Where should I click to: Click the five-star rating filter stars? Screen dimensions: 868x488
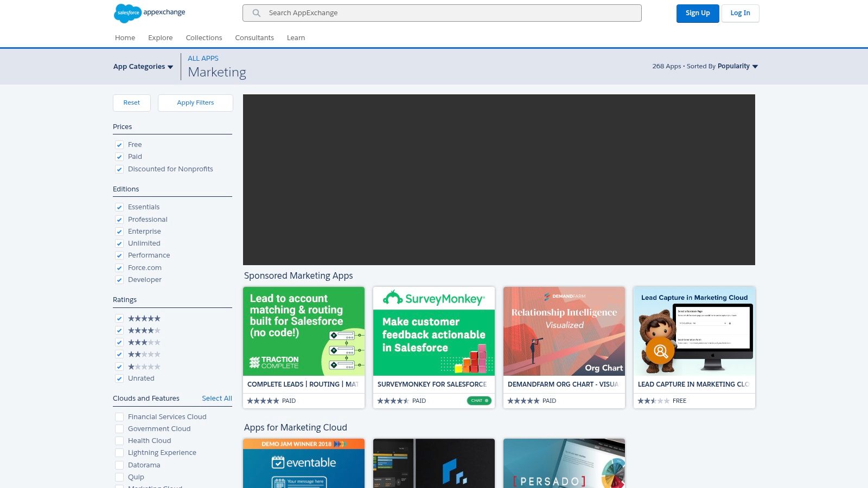point(144,318)
